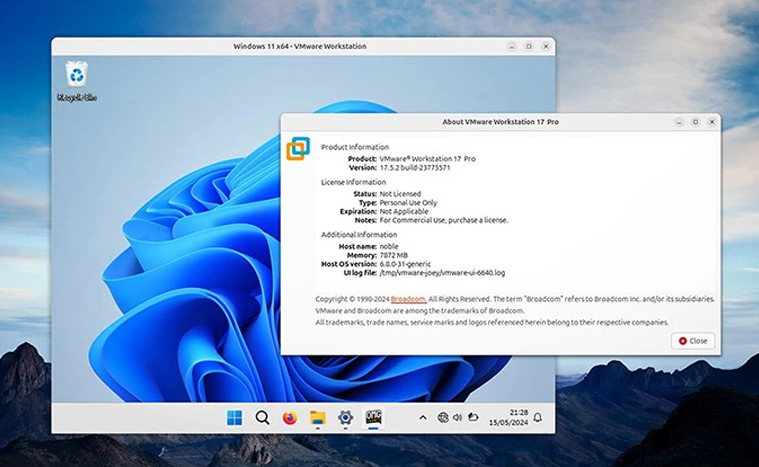Click the VMware Workstation logo in About dialog
The image size is (759, 467).
[x=298, y=149]
